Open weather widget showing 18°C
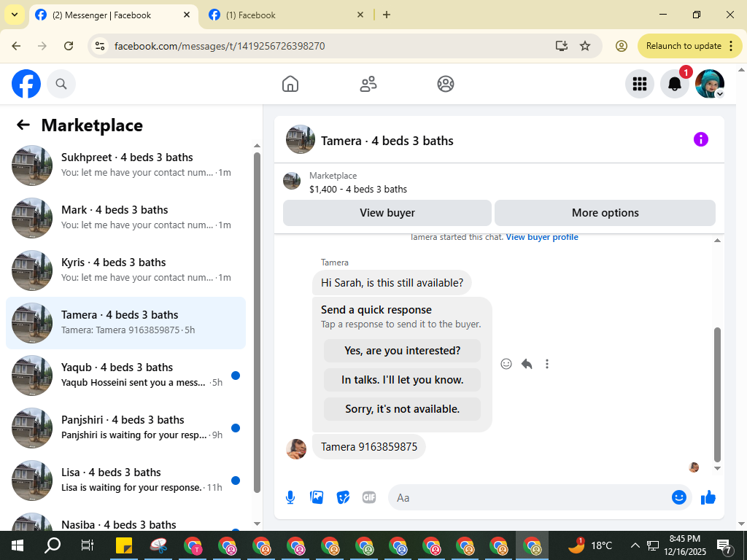The width and height of the screenshot is (747, 560). click(591, 545)
